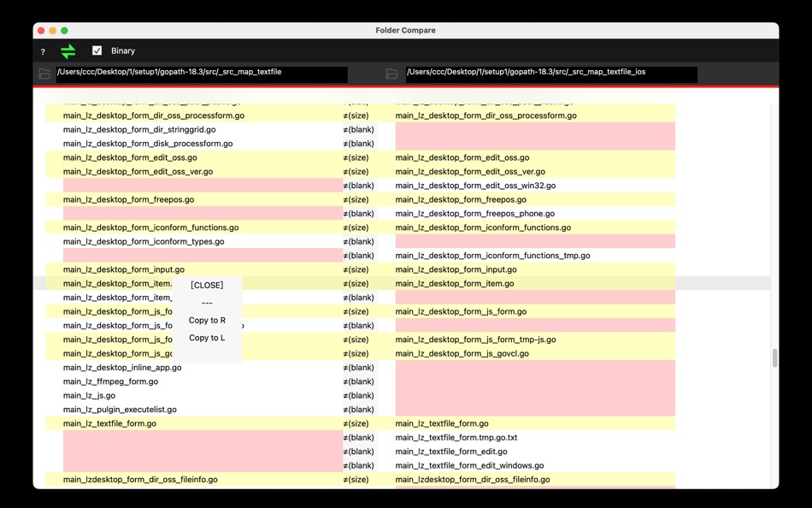
Task: Select left main_lz_desktop_form_edit_oss_ver.go
Action: pos(138,172)
